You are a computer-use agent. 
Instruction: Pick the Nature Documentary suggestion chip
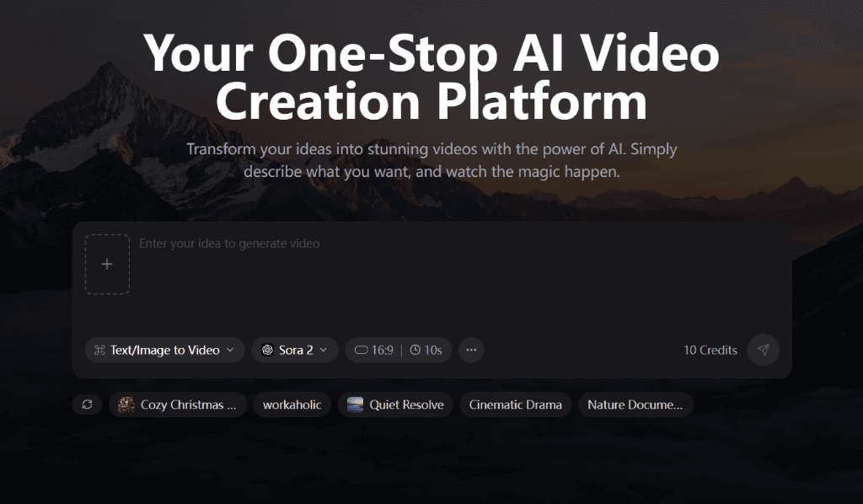(635, 405)
